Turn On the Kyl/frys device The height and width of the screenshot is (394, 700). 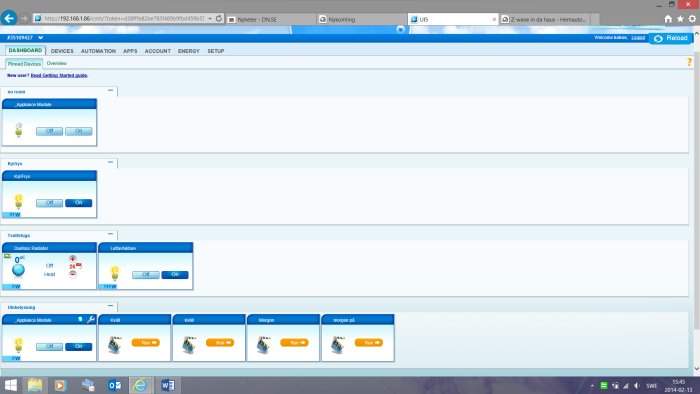pyautogui.click(x=79, y=203)
